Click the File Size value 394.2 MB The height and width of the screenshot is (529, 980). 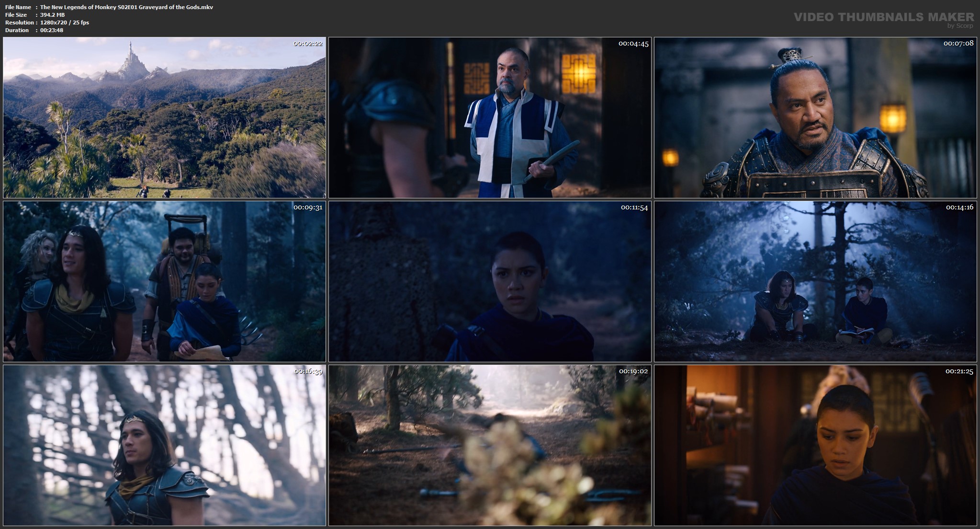(x=52, y=15)
